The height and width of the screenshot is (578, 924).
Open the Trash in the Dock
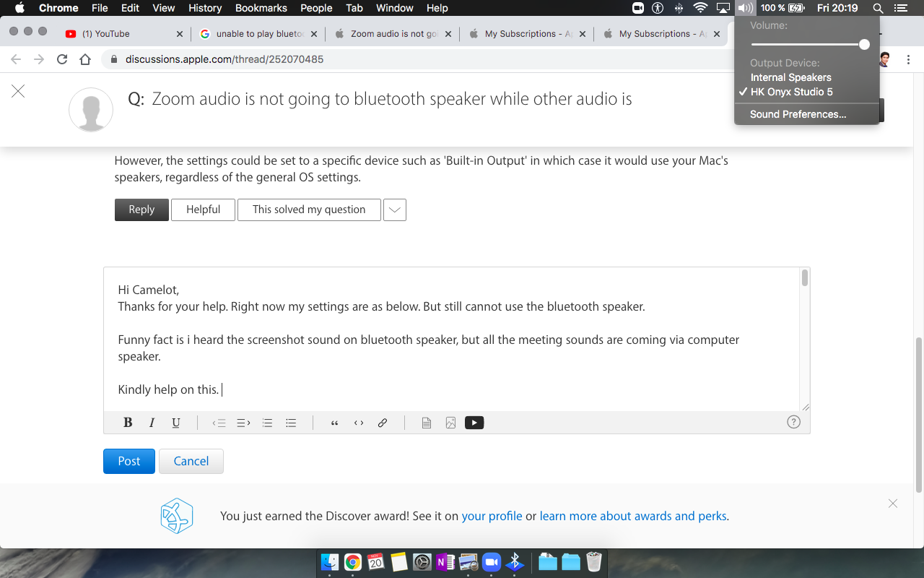[594, 562]
